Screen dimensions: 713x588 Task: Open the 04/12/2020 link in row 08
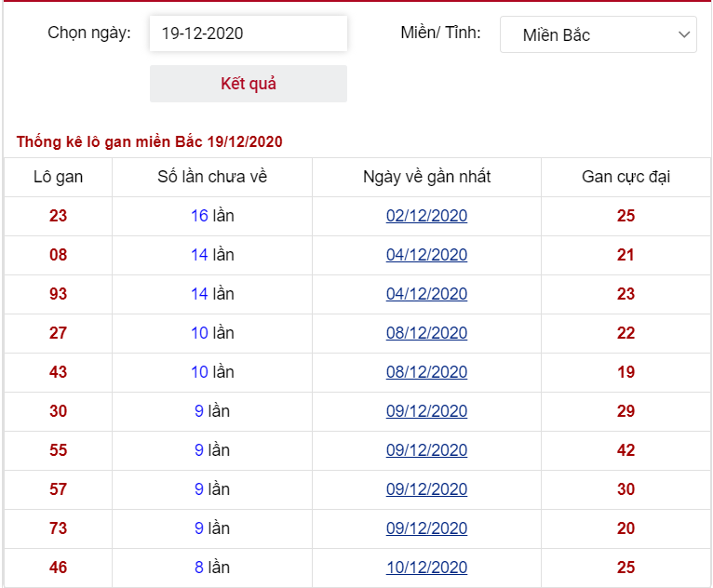click(x=426, y=255)
